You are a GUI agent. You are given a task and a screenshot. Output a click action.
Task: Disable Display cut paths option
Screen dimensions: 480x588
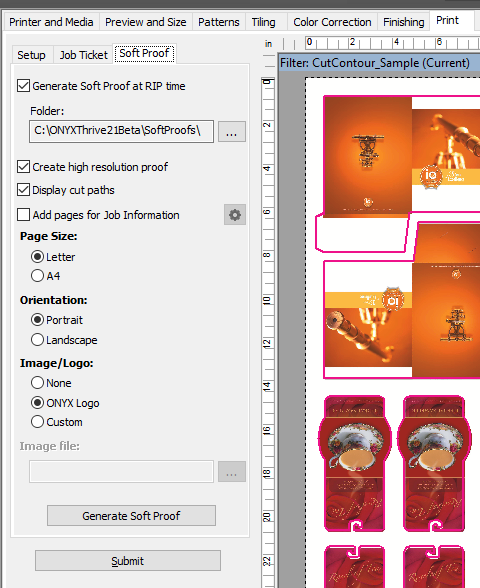click(x=24, y=190)
